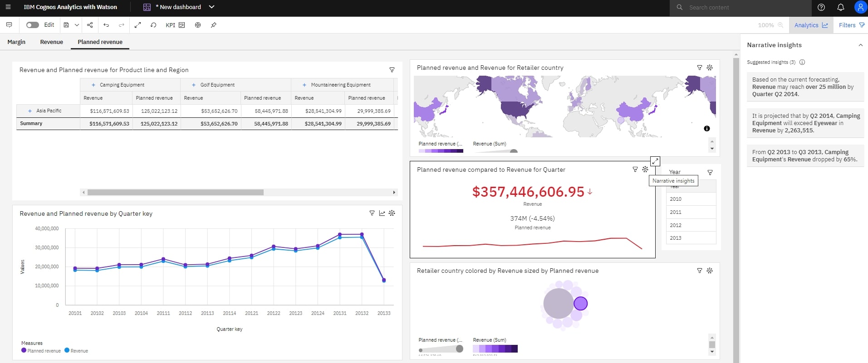
Task: Switch to the Margin tab
Action: (x=16, y=42)
